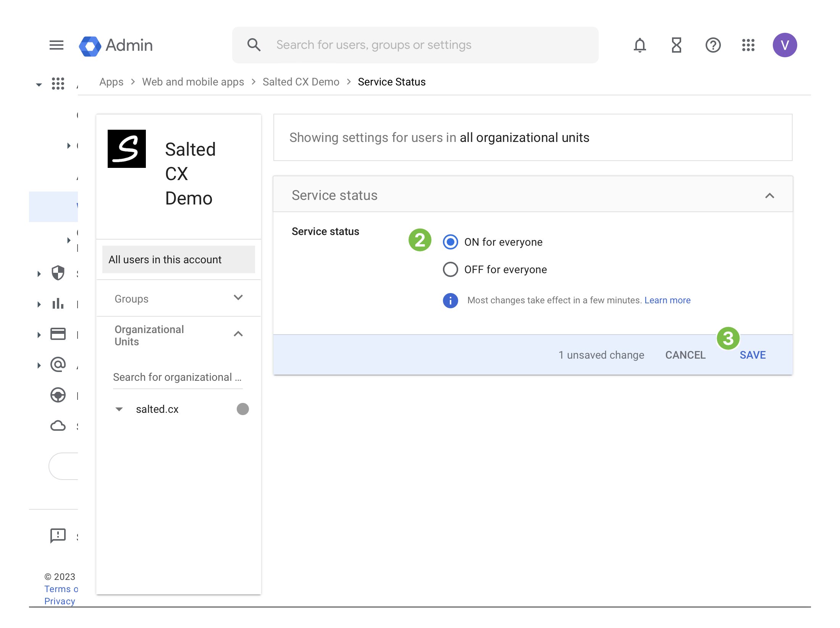Click the search magnifier icon
The width and height of the screenshot is (840, 628).
pyautogui.click(x=254, y=45)
